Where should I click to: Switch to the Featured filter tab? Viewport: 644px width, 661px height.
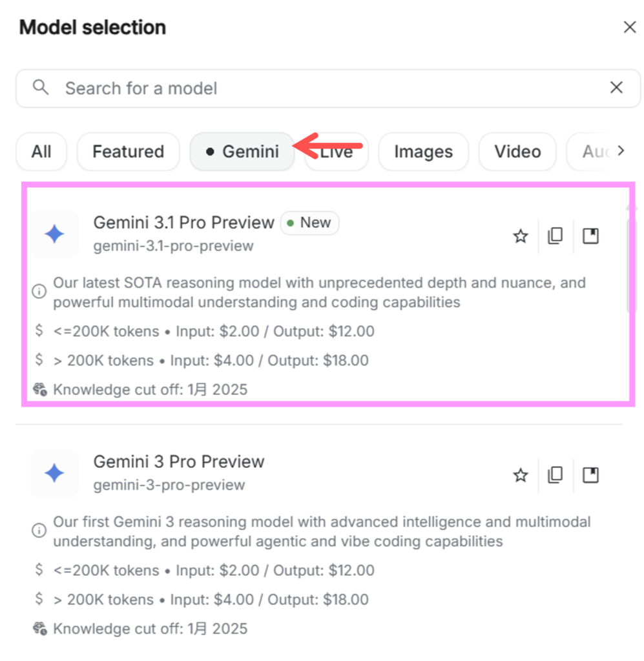[x=128, y=152]
